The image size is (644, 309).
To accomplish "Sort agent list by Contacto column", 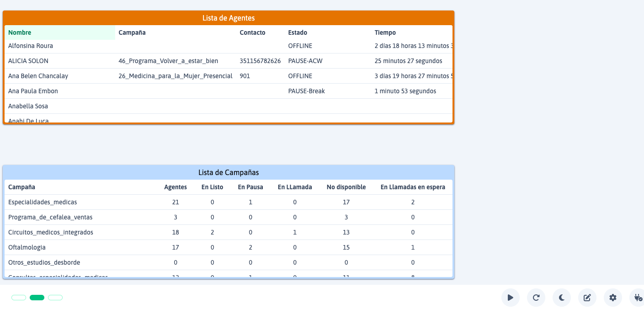I will 252,32.
